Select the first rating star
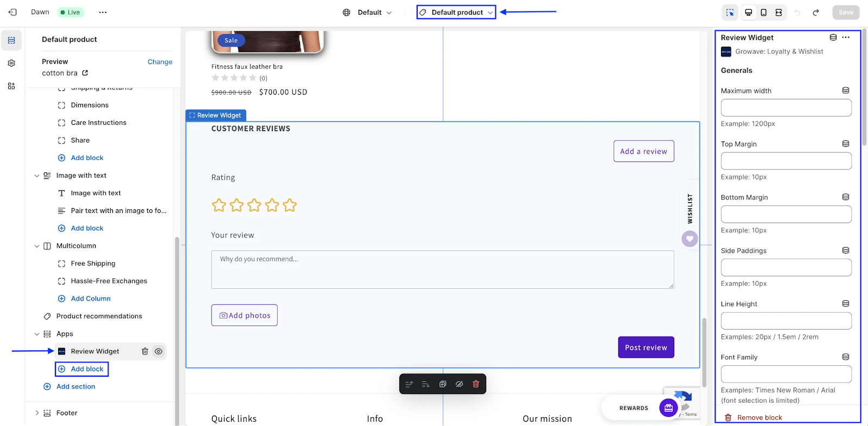Screen dimensions: 868x426 219,205
